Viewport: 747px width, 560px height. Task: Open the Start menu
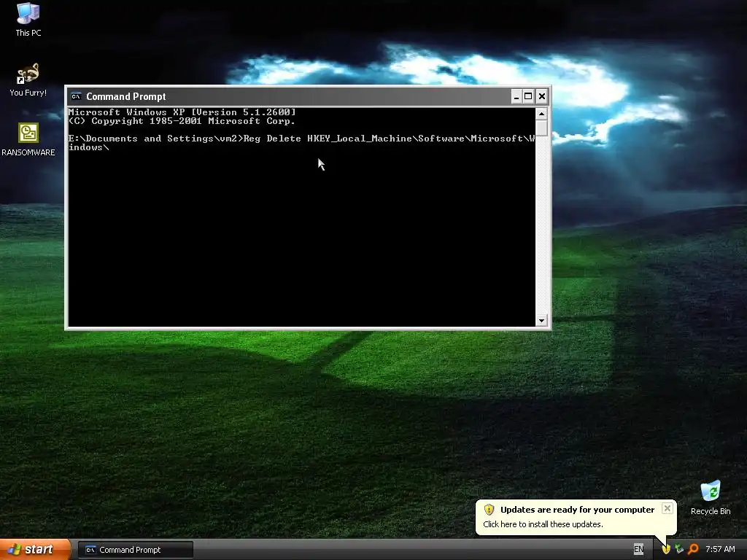(34, 550)
